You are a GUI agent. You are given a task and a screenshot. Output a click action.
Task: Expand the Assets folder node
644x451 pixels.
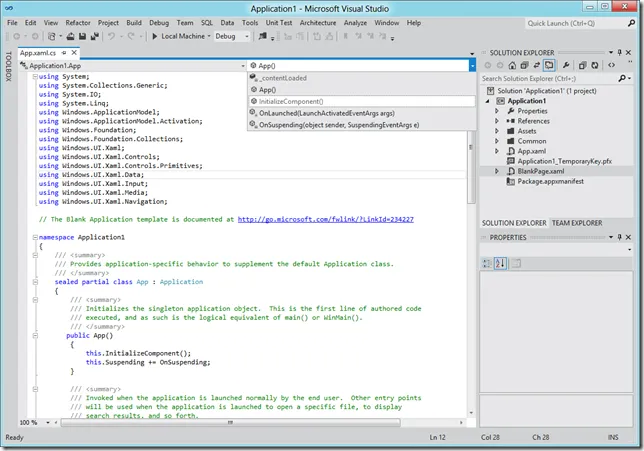[499, 131]
